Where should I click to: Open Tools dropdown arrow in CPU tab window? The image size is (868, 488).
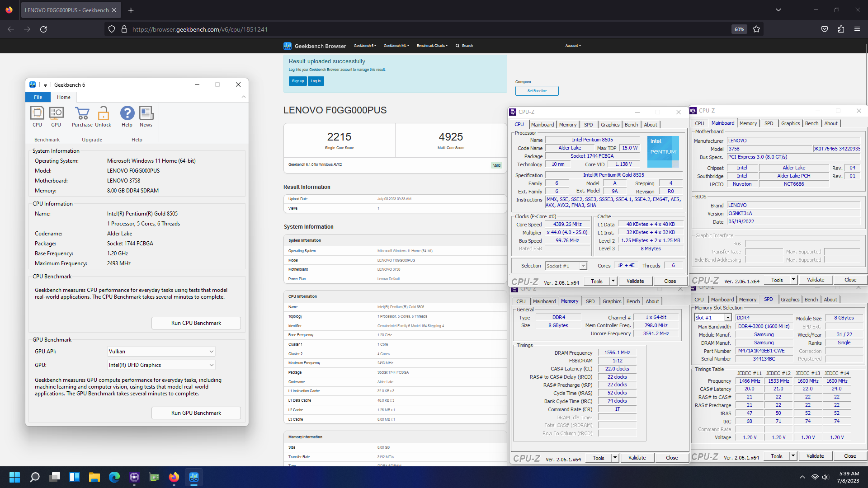coord(613,281)
